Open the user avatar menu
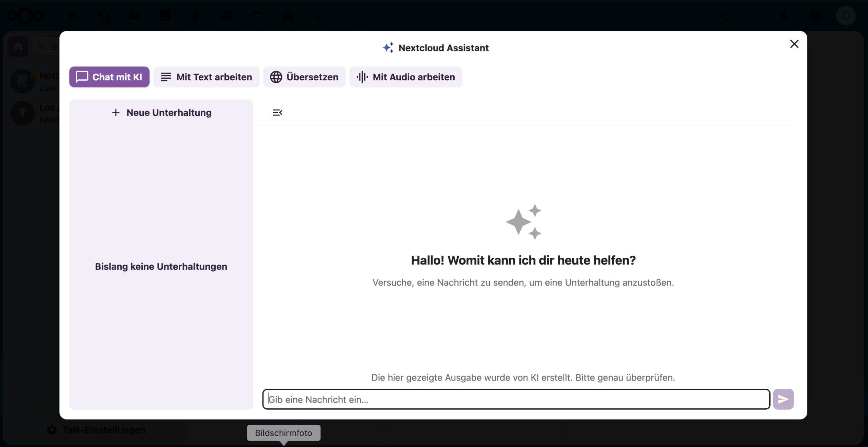The height and width of the screenshot is (447, 868). 846,16
